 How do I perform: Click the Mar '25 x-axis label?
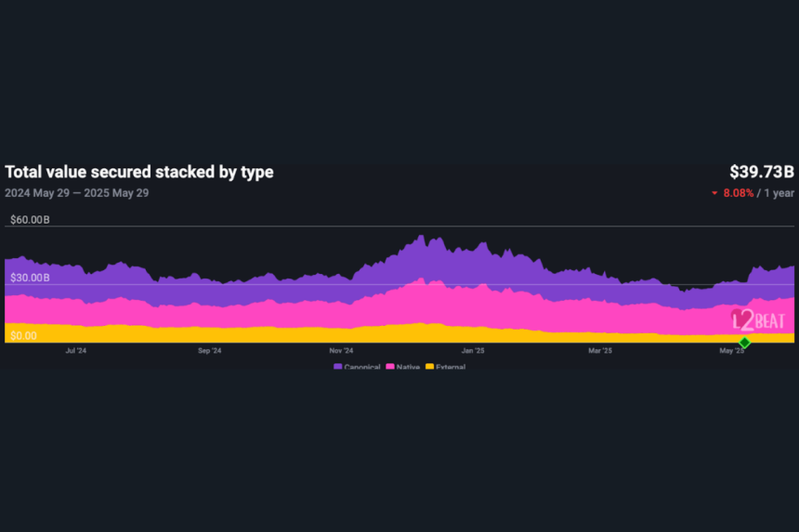coord(600,351)
